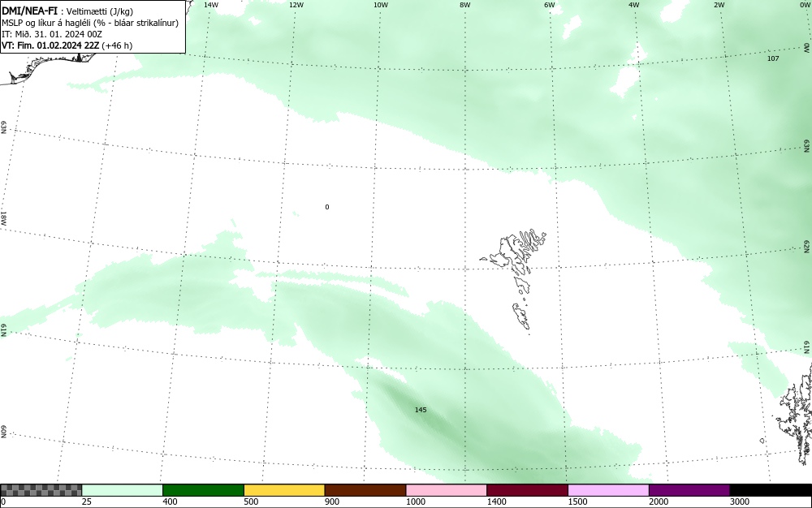The height and width of the screenshot is (508, 812).
Task: Select the MSLP og líkur á hagléli line
Action: click(x=90, y=23)
